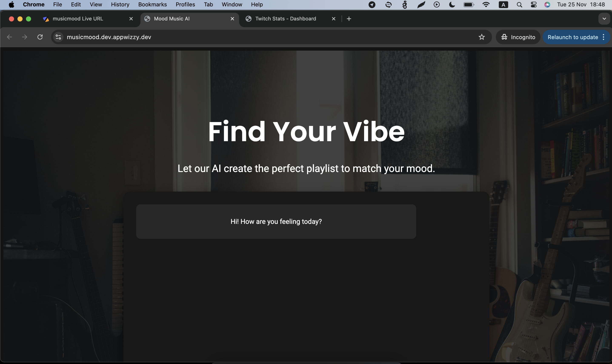Open Spotlight search magnifier in menu bar
The width and height of the screenshot is (612, 364).
coord(519,4)
